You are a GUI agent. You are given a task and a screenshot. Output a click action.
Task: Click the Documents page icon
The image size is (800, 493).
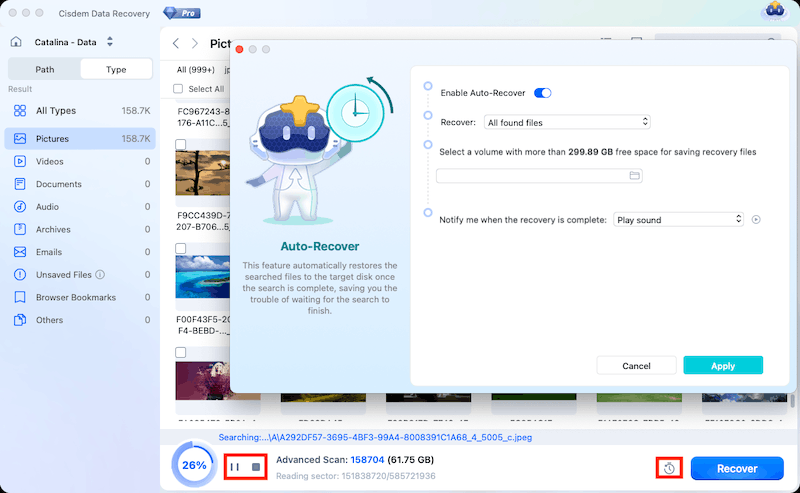click(x=20, y=184)
